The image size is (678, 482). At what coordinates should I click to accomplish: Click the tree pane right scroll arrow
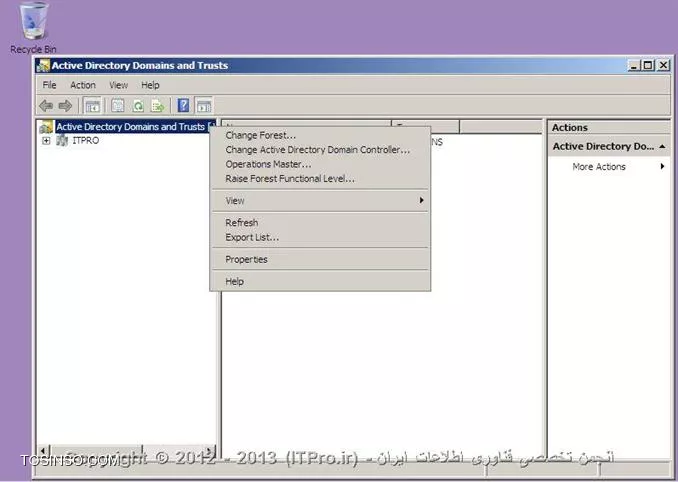[x=210, y=450]
